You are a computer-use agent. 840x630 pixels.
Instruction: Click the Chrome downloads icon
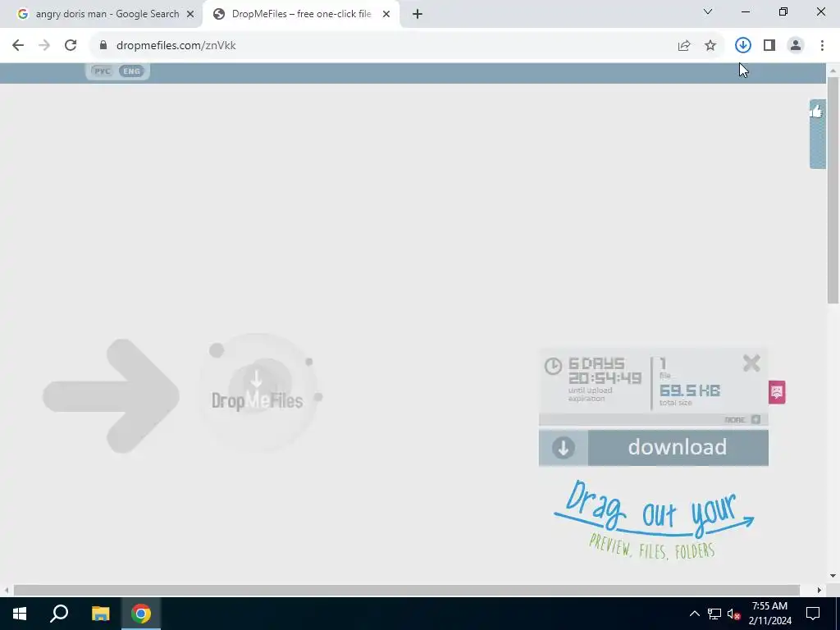[742, 46]
